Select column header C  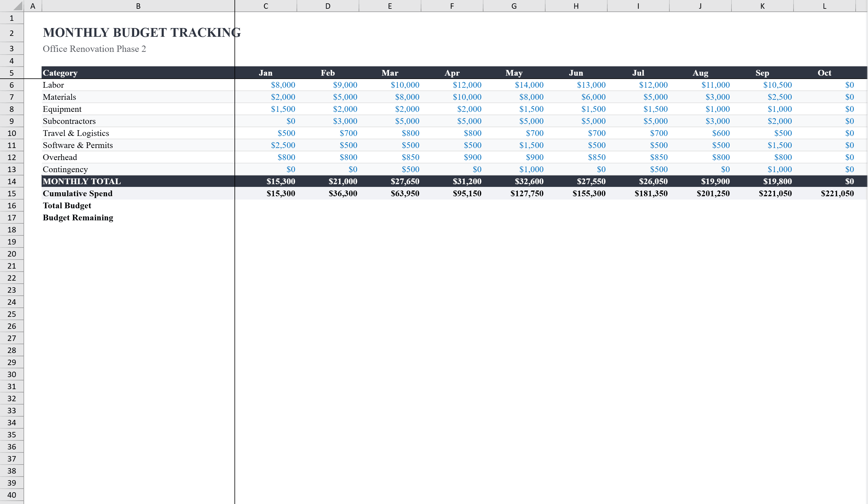point(266,5)
